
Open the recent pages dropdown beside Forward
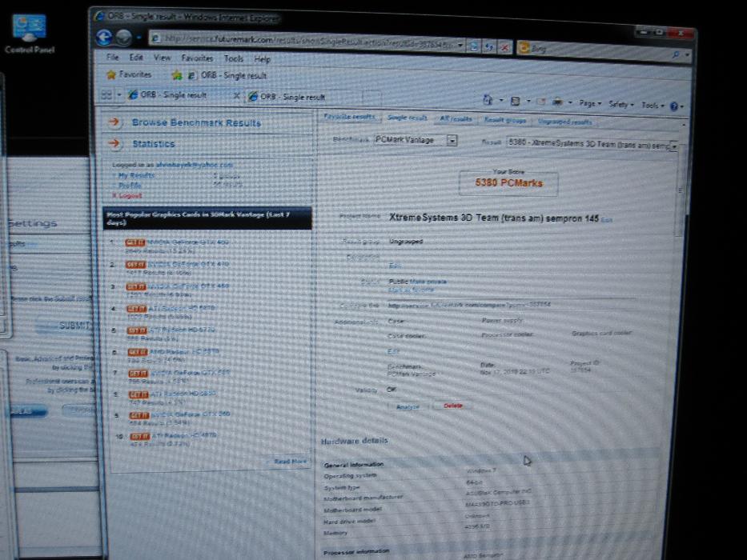pyautogui.click(x=139, y=38)
